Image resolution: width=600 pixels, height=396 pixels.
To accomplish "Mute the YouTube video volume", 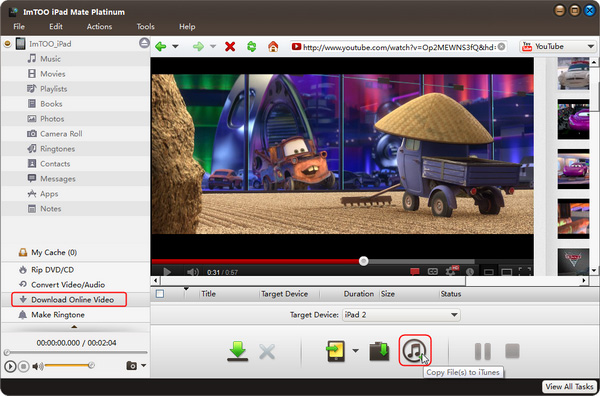I will click(192, 272).
